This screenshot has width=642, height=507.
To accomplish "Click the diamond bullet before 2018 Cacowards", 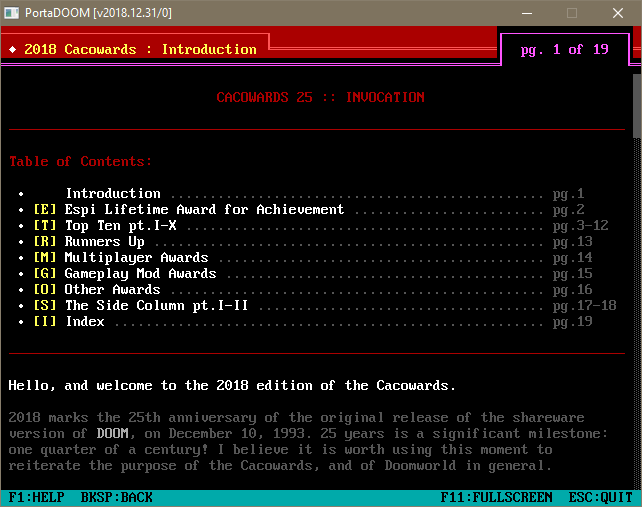I will coord(13,50).
